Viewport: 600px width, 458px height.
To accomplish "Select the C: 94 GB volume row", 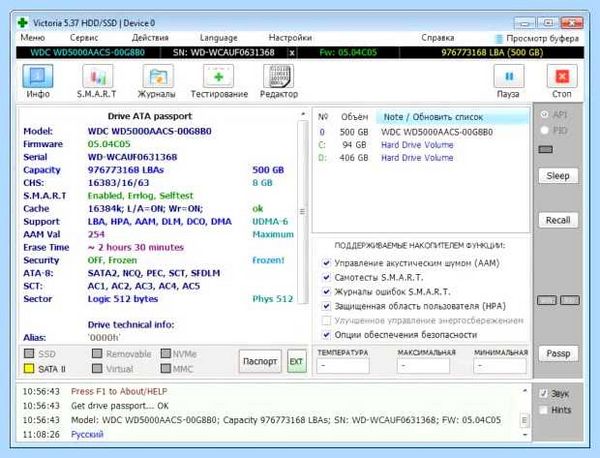I will (421, 145).
